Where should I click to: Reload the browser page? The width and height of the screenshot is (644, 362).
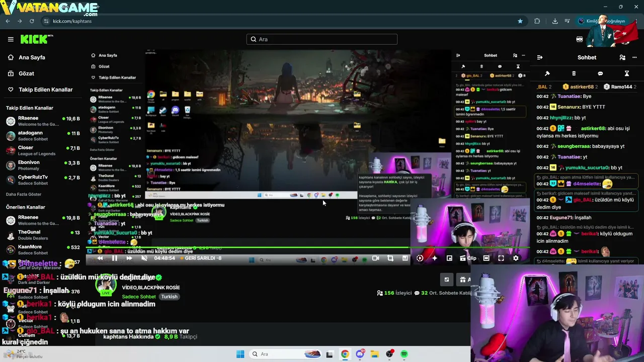[32, 21]
